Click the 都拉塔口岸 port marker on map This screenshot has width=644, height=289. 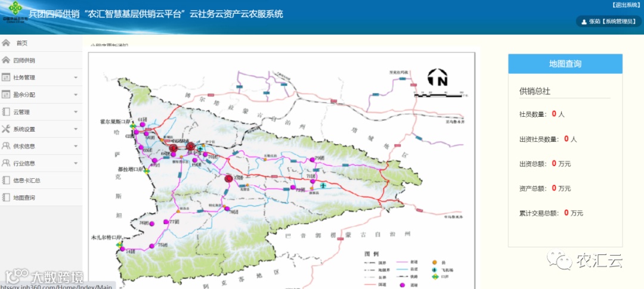click(146, 171)
